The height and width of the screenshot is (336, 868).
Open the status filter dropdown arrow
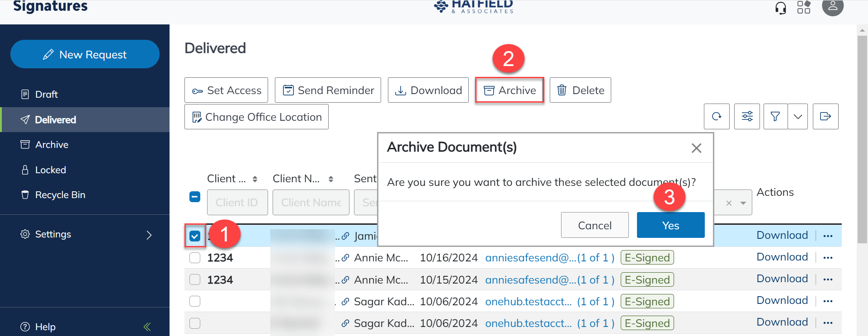tap(743, 203)
